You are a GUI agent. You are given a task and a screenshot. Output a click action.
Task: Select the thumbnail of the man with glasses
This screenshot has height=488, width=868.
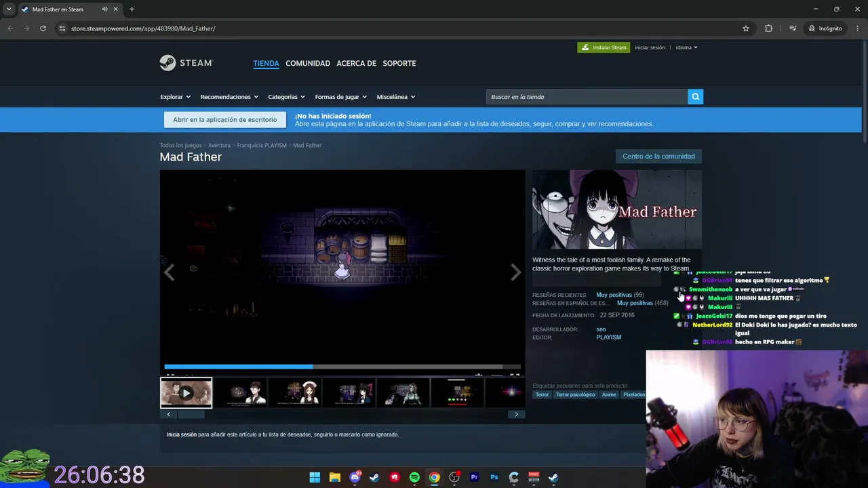240,392
